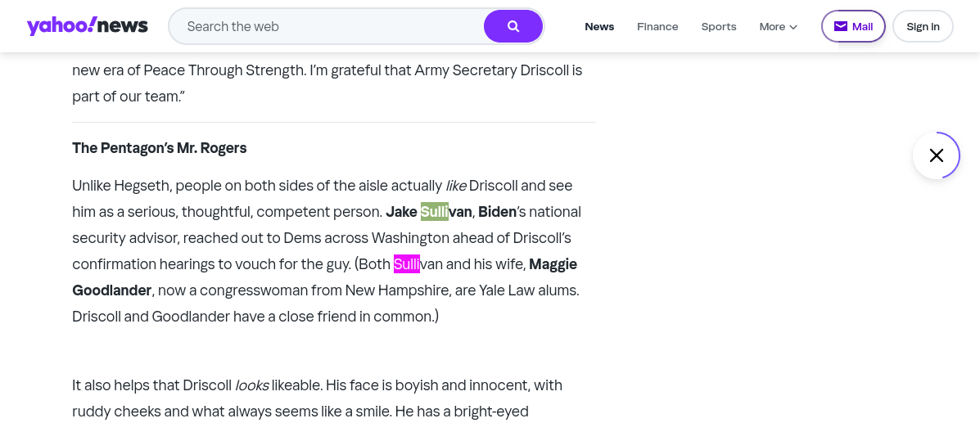980x423 pixels.
Task: Click the Sign in button
Action: [x=923, y=26]
